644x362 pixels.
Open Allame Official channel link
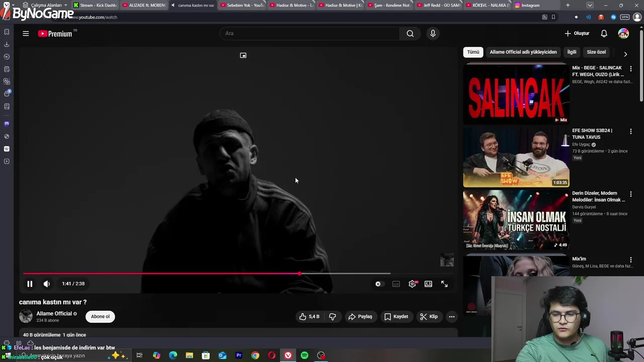(x=54, y=313)
